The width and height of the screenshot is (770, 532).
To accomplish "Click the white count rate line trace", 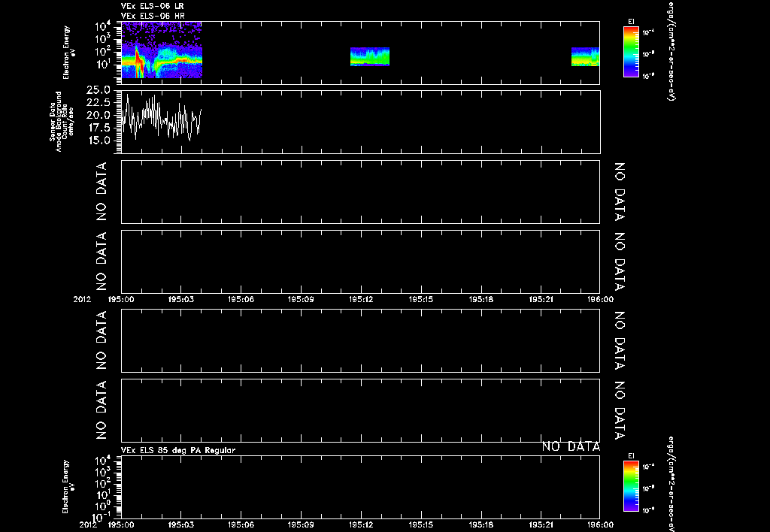I will click(162, 118).
